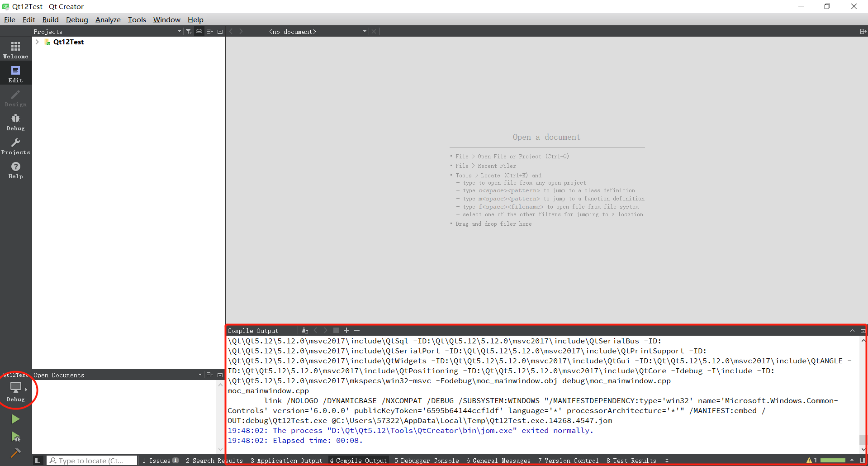
Task: Split the editor view at top right
Action: coord(863,31)
